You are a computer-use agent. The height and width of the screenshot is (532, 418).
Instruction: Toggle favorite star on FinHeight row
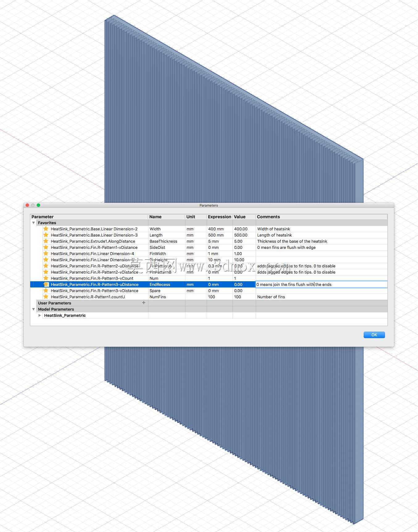pos(46,260)
